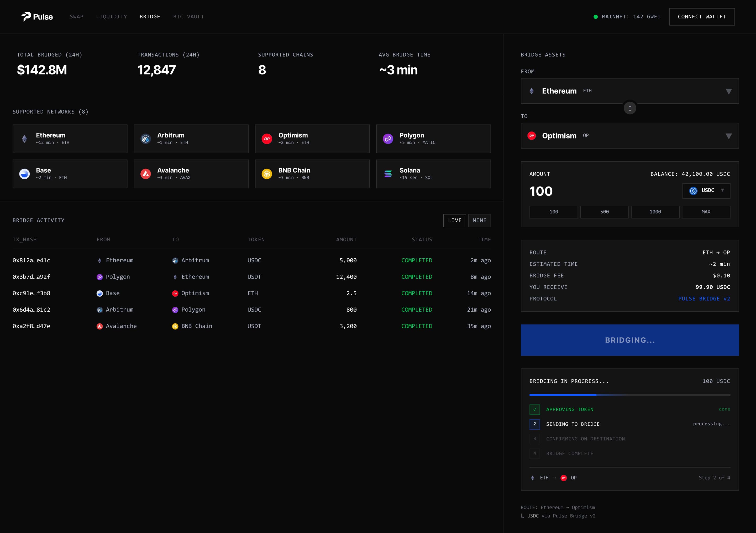Open the Pulse Bridge v2 protocol link
This screenshot has height=533, width=756.
704,299
